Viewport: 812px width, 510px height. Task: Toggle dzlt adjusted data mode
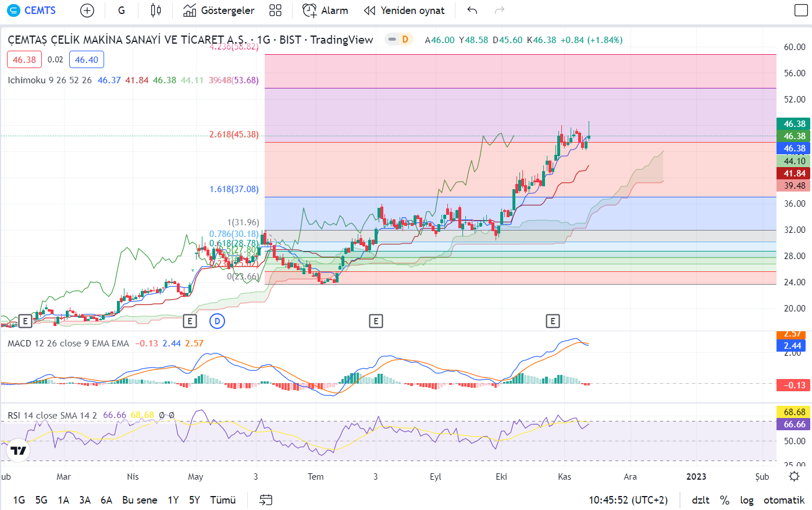[x=700, y=500]
